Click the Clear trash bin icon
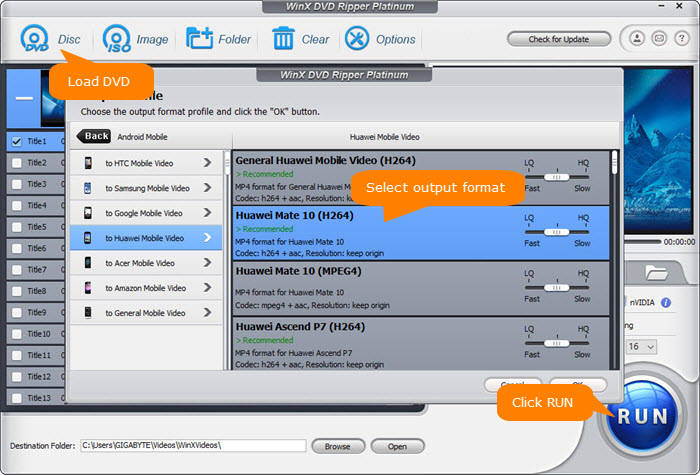This screenshot has height=475, width=700. point(283,38)
